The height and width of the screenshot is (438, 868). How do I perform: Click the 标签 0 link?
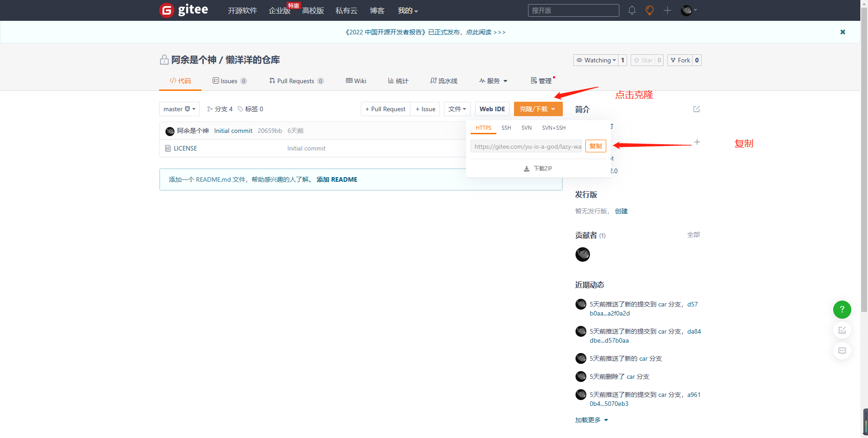pyautogui.click(x=250, y=109)
